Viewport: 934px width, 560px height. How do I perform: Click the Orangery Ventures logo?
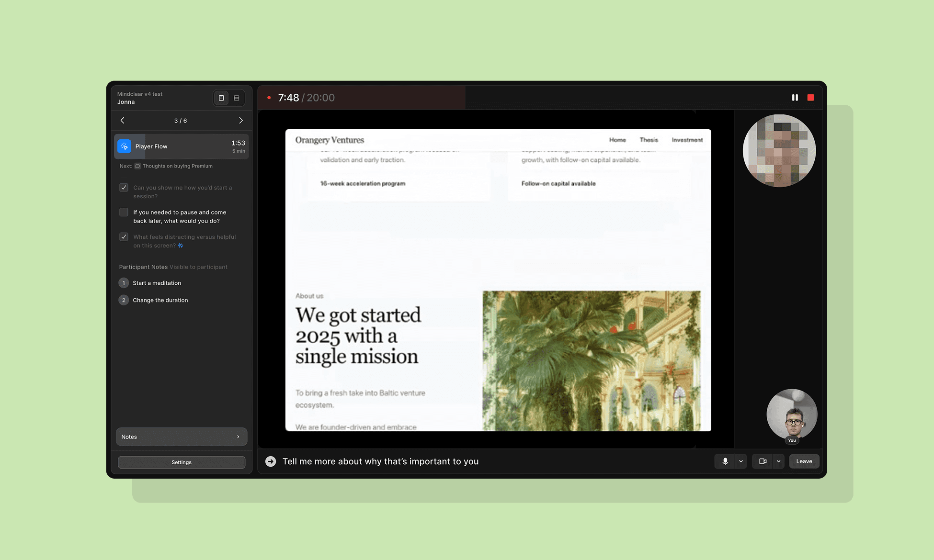click(x=330, y=140)
